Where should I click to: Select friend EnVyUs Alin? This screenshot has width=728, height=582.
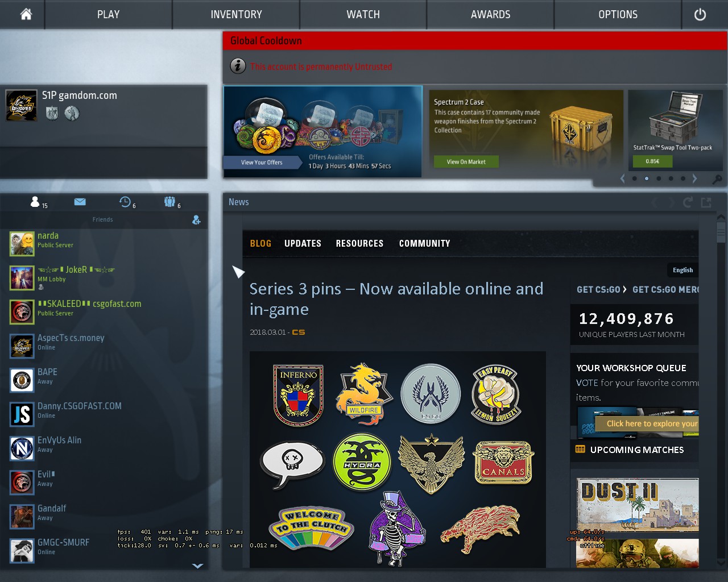pyautogui.click(x=108, y=448)
